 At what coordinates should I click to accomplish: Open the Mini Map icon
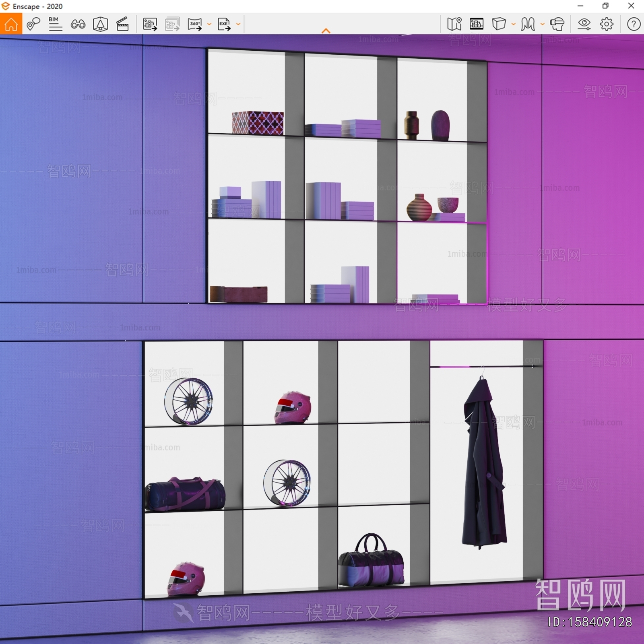click(454, 24)
